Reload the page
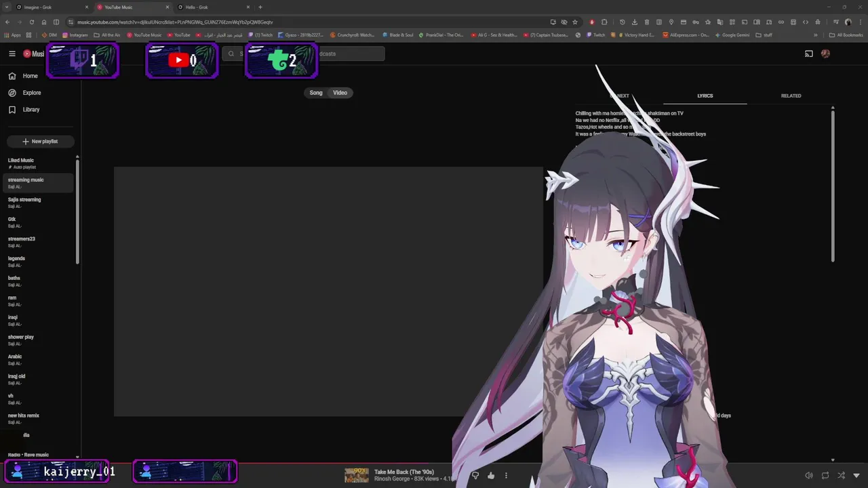 tap(32, 22)
